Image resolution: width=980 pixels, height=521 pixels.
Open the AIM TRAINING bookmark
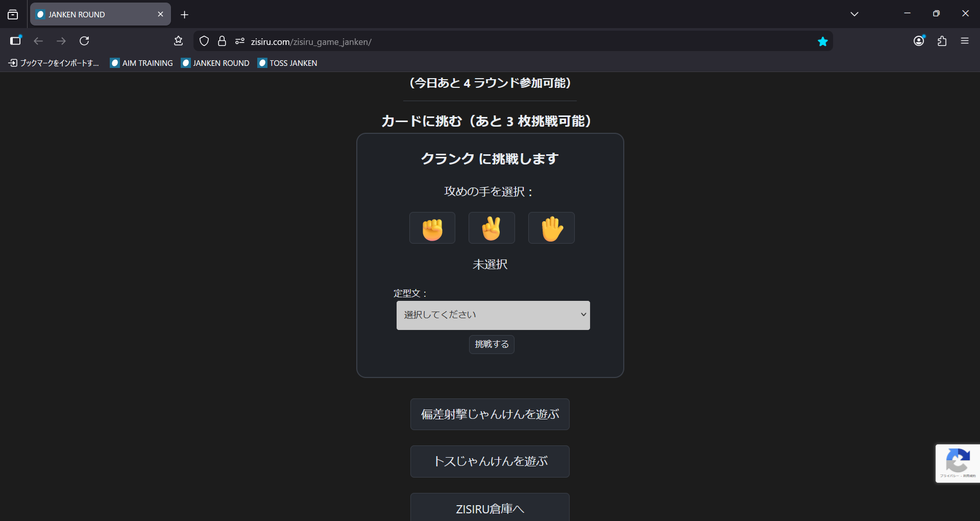pyautogui.click(x=142, y=63)
